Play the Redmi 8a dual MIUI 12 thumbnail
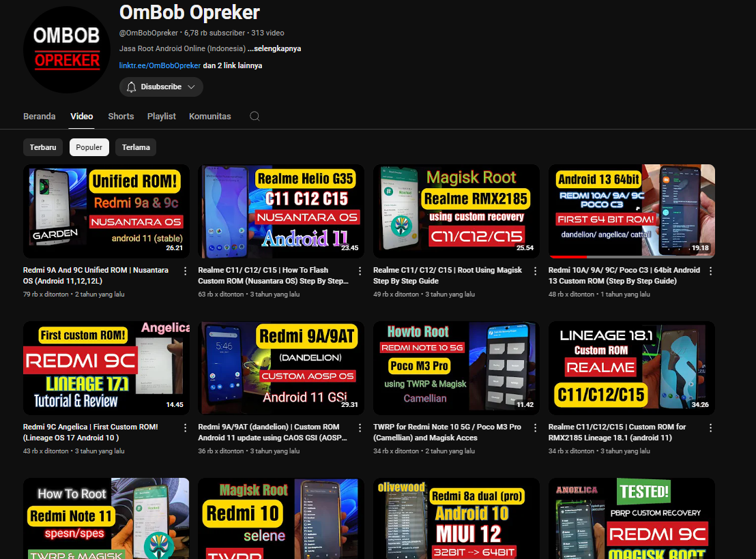The width and height of the screenshot is (756, 559). [x=456, y=519]
